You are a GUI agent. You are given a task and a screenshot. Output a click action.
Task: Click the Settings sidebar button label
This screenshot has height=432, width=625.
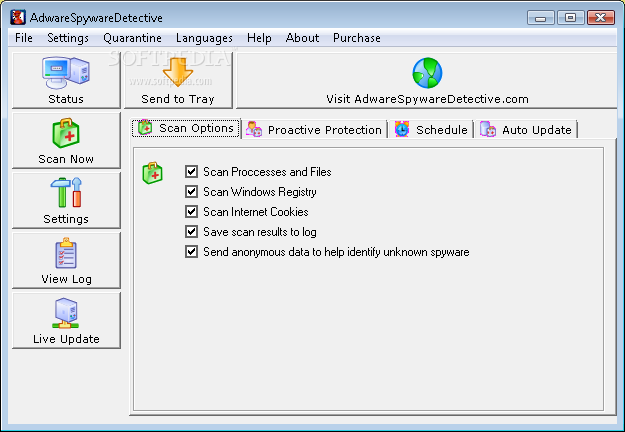point(66,219)
